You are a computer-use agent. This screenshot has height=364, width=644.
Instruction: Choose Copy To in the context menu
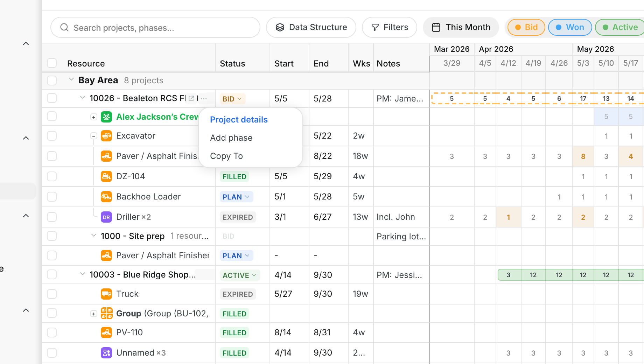click(226, 156)
